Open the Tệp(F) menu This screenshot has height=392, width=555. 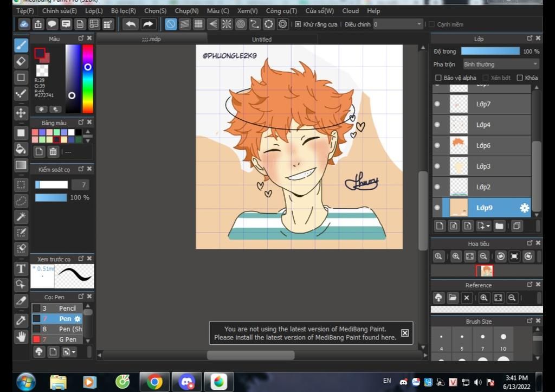point(25,11)
